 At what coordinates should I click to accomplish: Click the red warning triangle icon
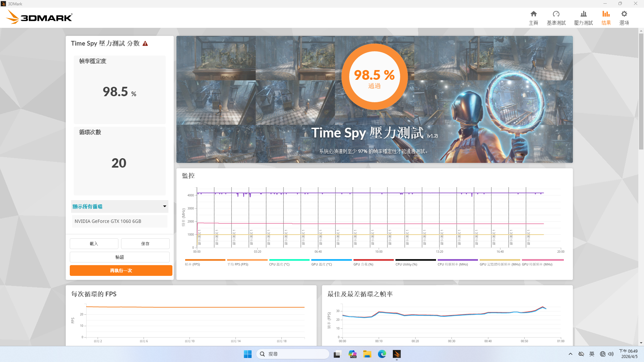click(145, 44)
